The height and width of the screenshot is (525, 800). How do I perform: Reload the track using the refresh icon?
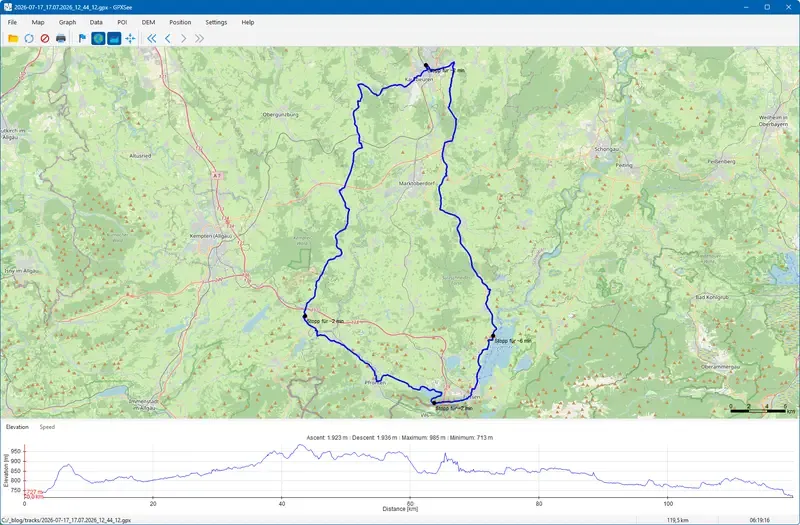click(x=29, y=38)
